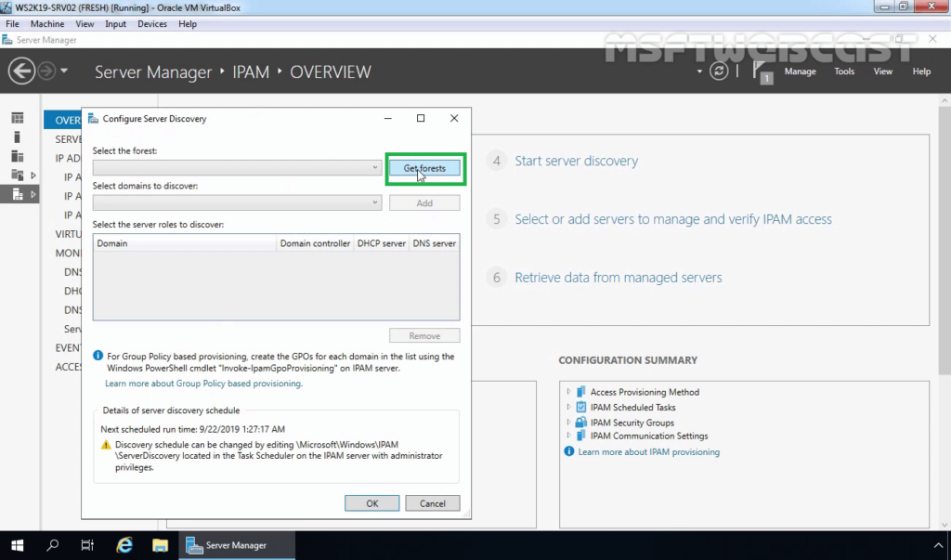This screenshot has width=951, height=560.
Task: Open the navigation history dropdown arrow
Action: [x=64, y=72]
